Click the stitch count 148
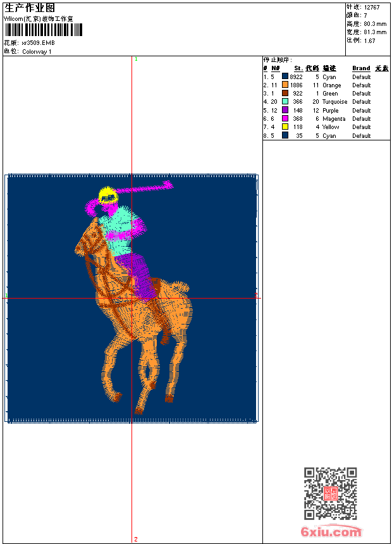Image resolution: width=392 pixels, height=544 pixels. [298, 111]
